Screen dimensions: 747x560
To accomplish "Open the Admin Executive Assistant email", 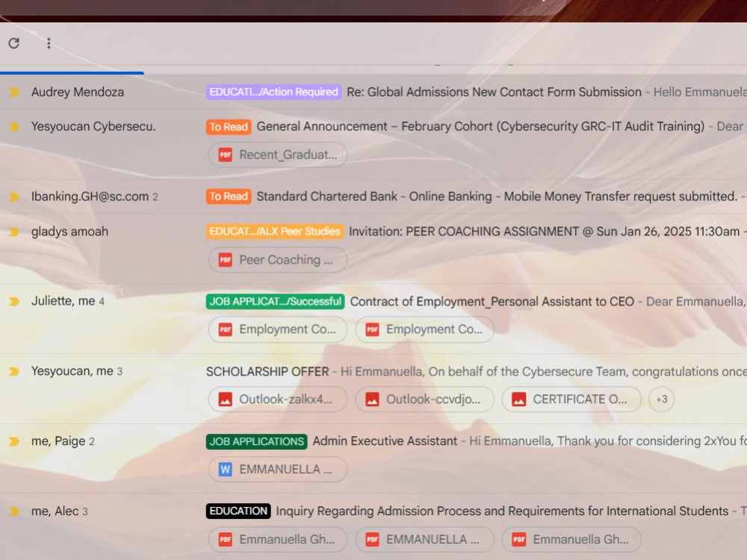I will click(385, 441).
